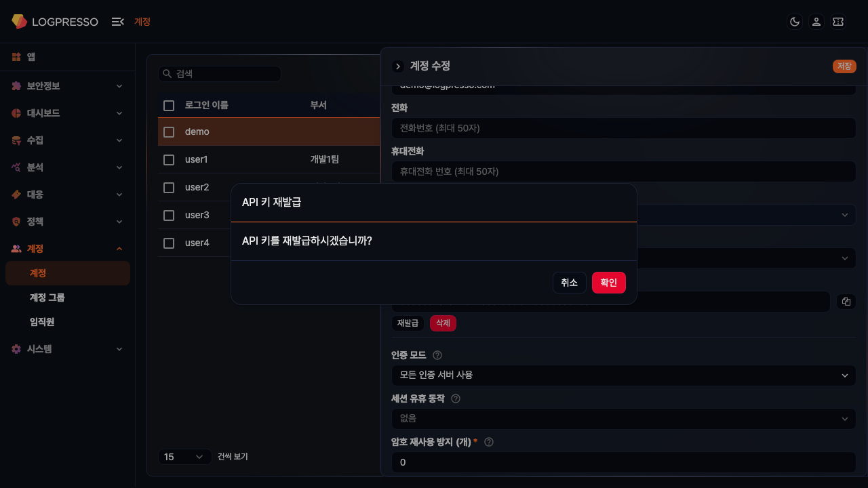Check the checkbox for user demo
868x488 pixels.
(168, 131)
